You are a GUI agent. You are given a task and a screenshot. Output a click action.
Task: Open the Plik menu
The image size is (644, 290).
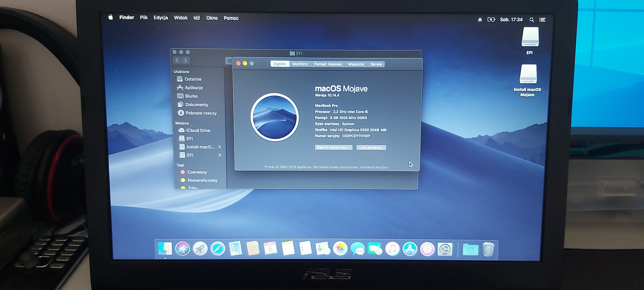coord(144,18)
